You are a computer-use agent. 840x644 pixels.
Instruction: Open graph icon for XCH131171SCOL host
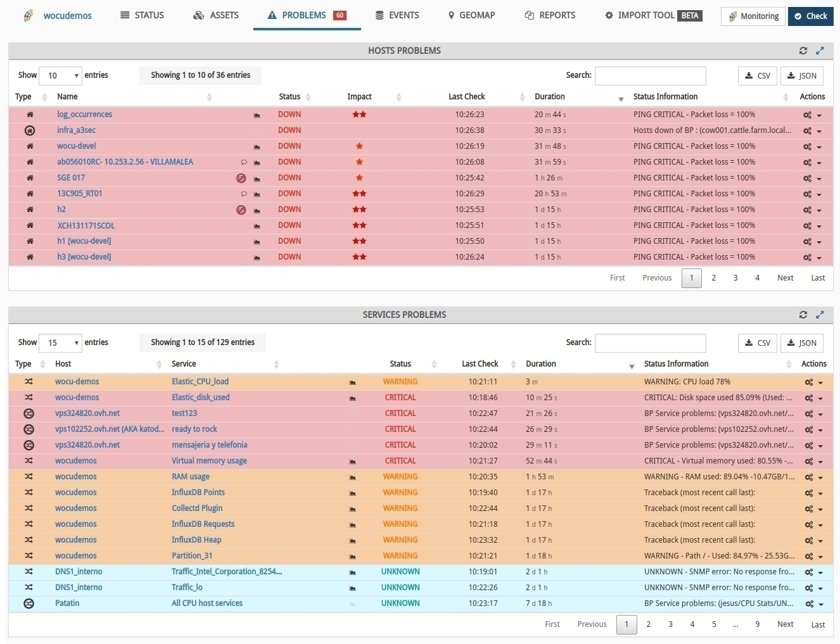click(x=257, y=226)
